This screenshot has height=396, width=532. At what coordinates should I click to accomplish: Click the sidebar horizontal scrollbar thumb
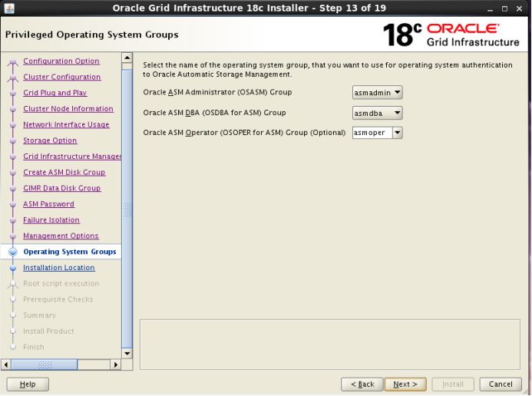pos(44,365)
